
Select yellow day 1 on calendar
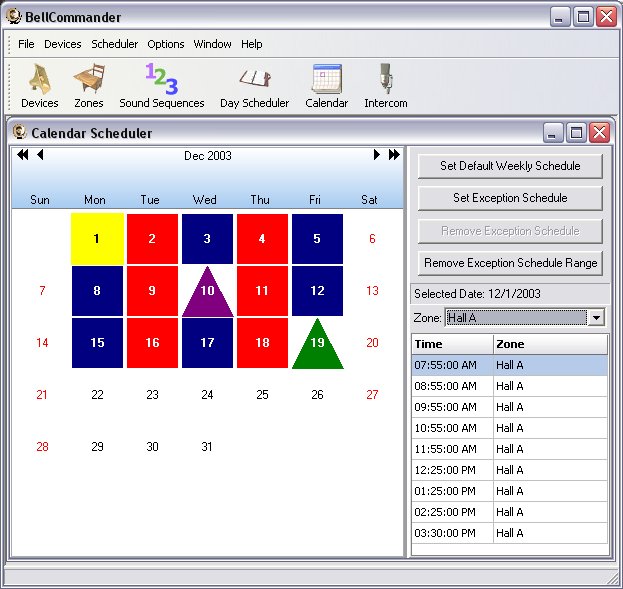(97, 238)
